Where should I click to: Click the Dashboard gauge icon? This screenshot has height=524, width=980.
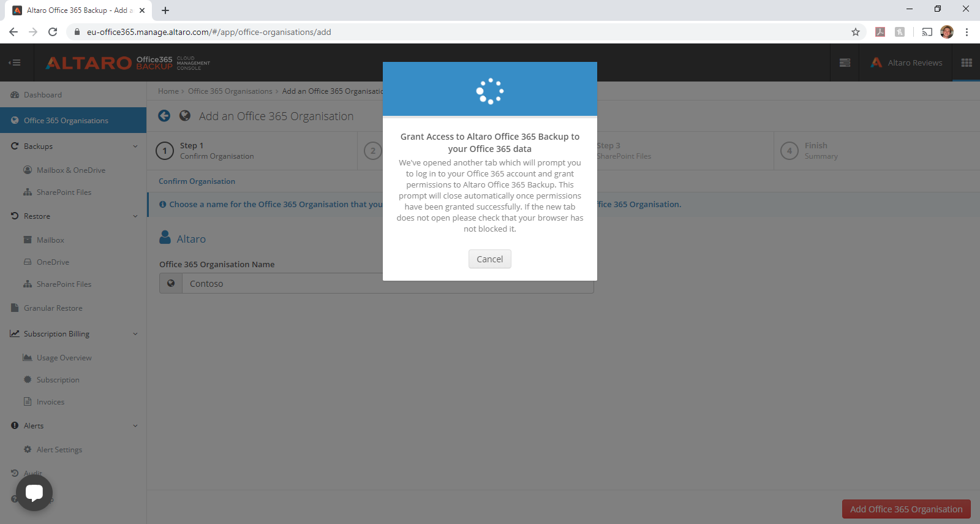(x=15, y=94)
